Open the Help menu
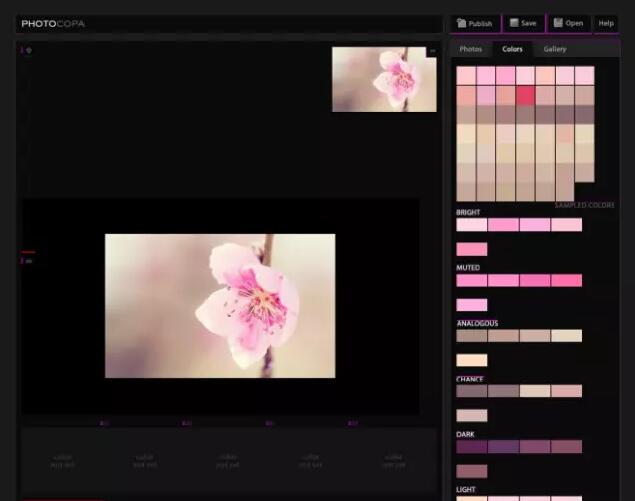Screen dimensions: 635x501 [x=606, y=23]
